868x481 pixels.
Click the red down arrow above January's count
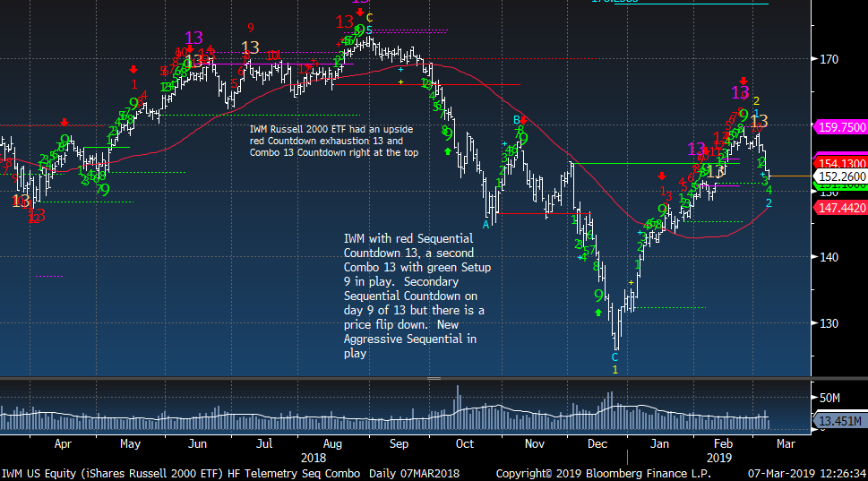click(662, 176)
